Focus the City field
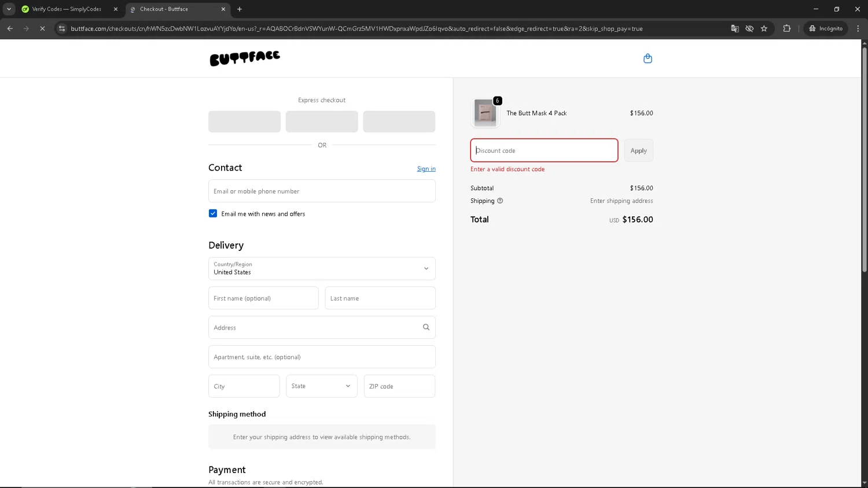868x488 pixels. 244,386
